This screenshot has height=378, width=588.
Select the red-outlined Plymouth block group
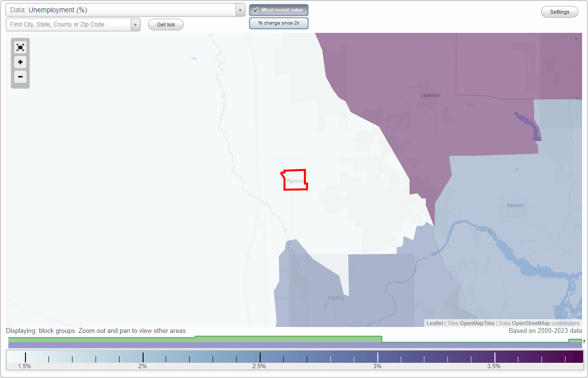pos(294,180)
